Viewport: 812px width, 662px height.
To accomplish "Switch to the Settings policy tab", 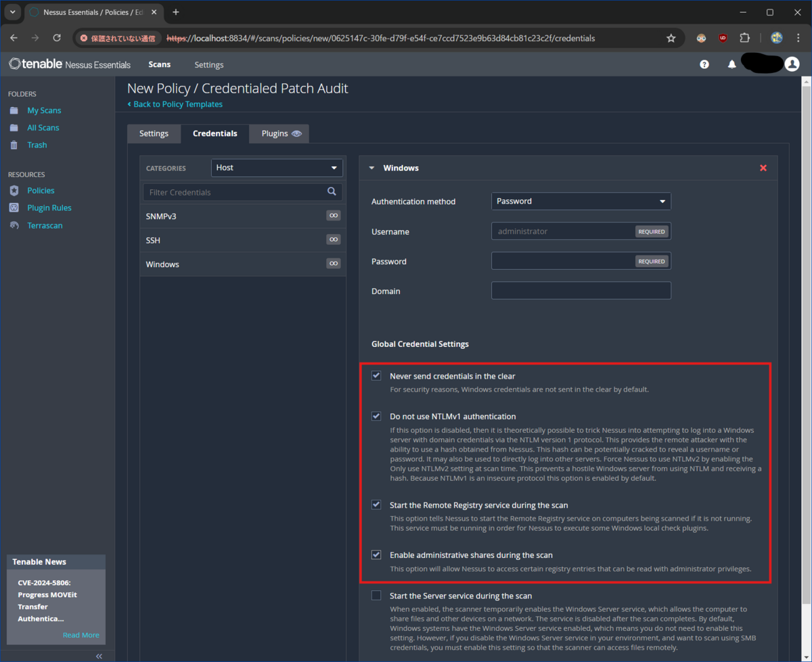I will (x=154, y=134).
